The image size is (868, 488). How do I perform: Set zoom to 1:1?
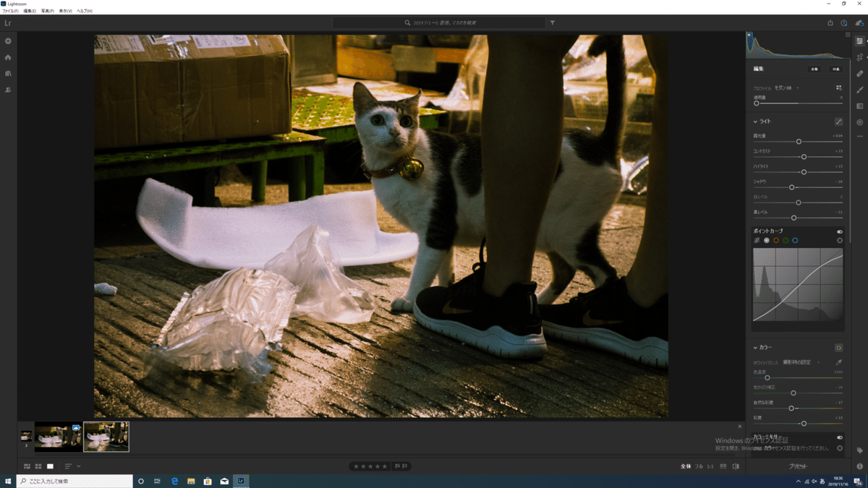click(710, 466)
